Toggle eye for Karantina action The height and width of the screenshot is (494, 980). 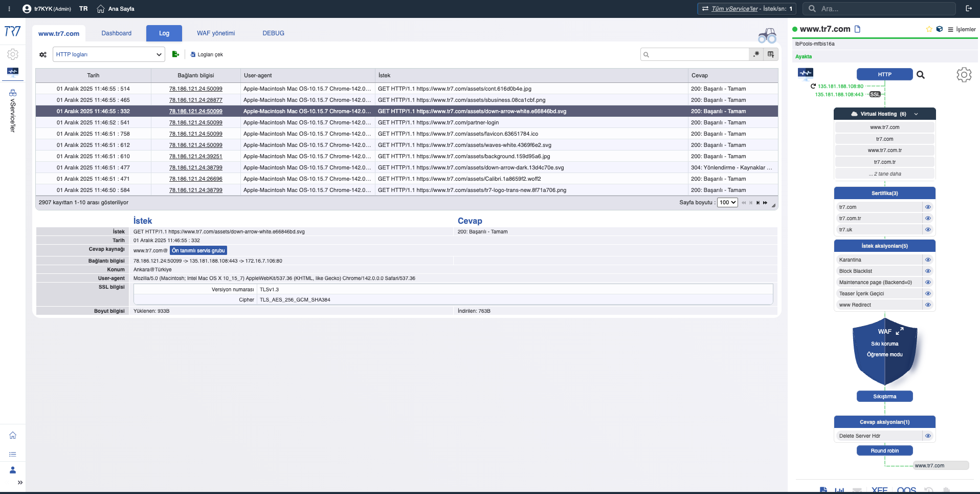coord(928,260)
